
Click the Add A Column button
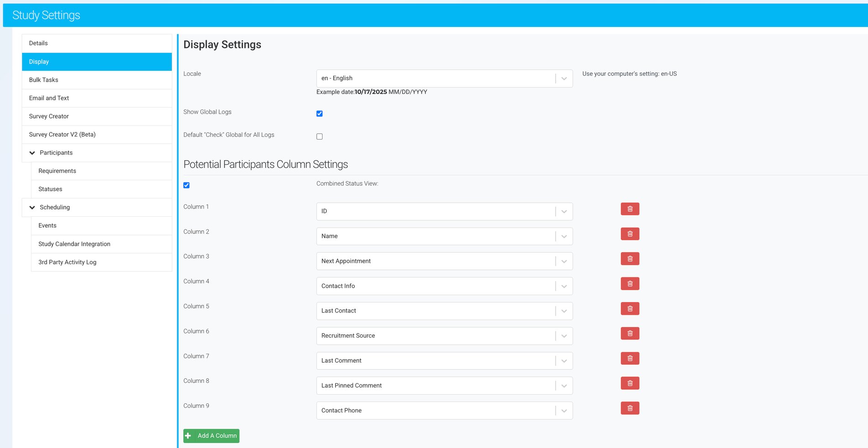[211, 436]
